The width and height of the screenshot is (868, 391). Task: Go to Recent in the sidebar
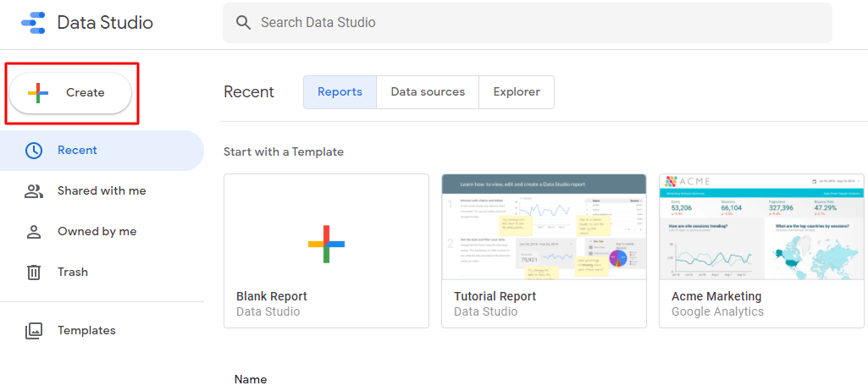coord(102,151)
